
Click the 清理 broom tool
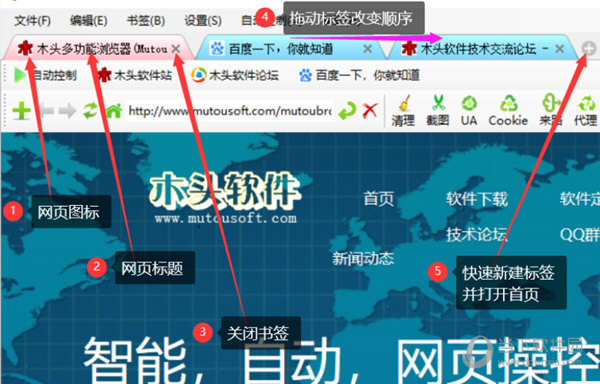point(403,111)
